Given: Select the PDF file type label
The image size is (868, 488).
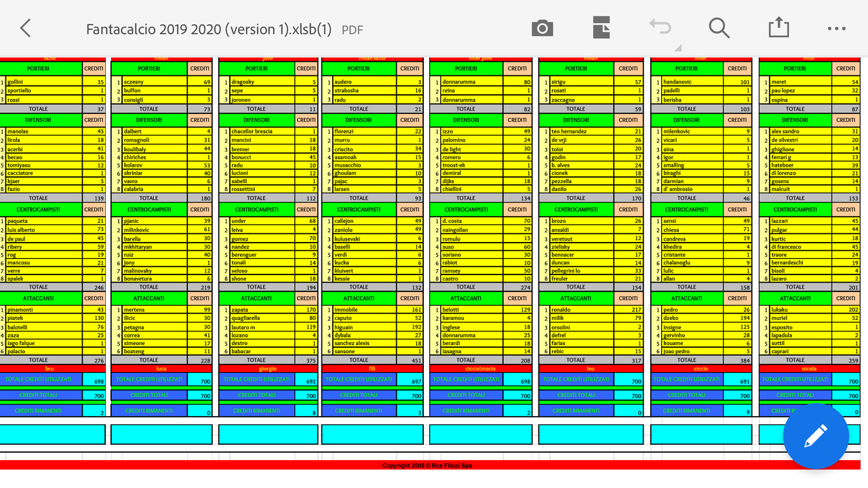Looking at the screenshot, I should (352, 30).
